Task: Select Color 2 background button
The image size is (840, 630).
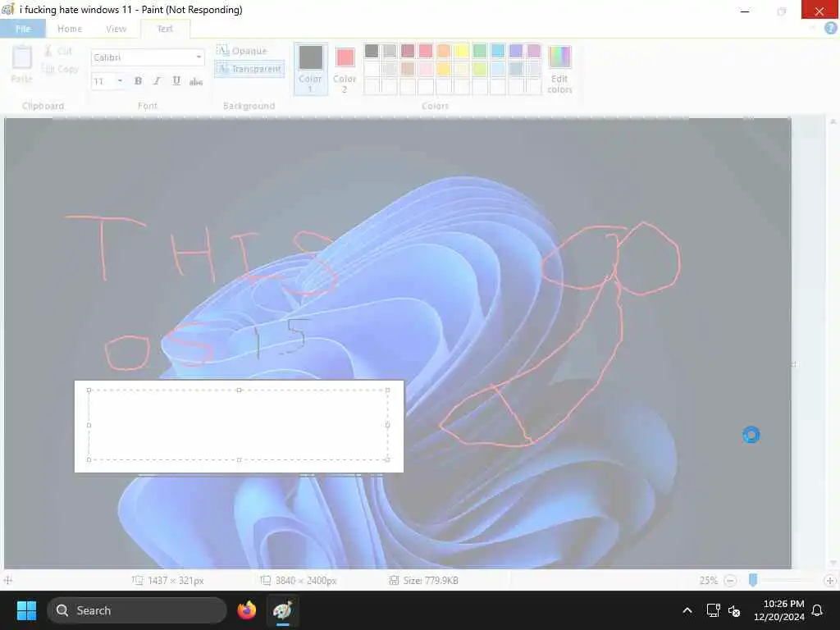Action: tap(345, 69)
